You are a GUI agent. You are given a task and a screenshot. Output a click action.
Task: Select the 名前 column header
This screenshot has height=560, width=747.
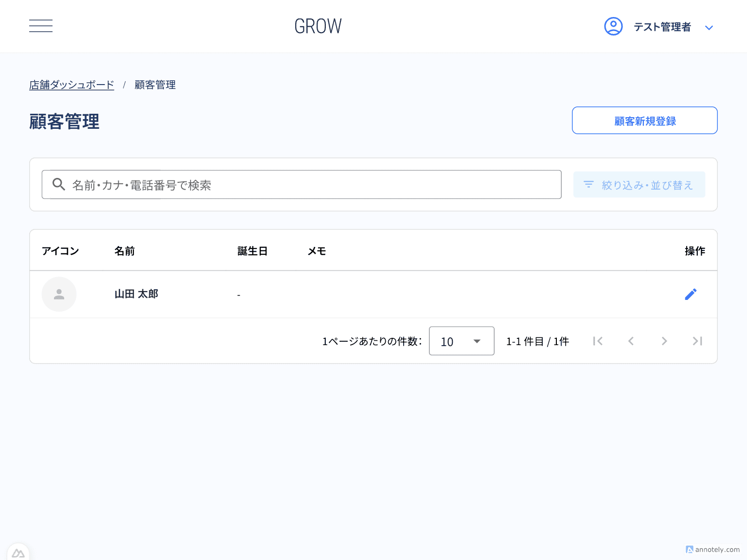(124, 251)
